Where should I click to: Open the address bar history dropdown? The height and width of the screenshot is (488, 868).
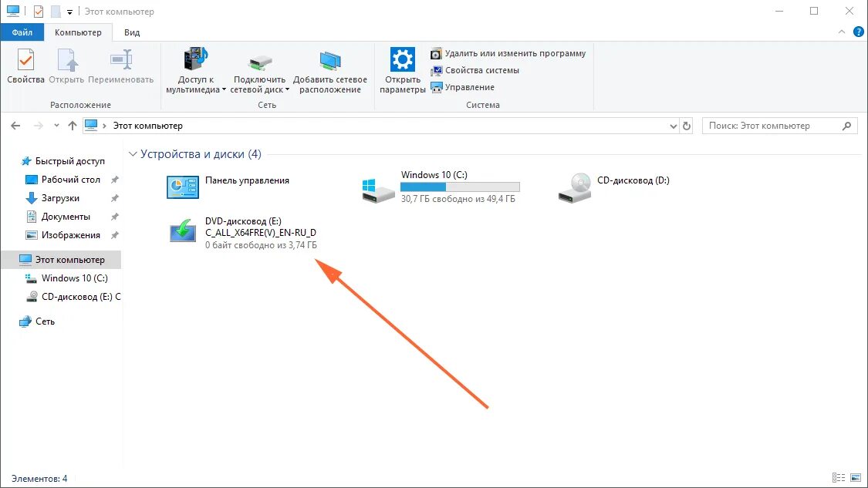point(673,126)
